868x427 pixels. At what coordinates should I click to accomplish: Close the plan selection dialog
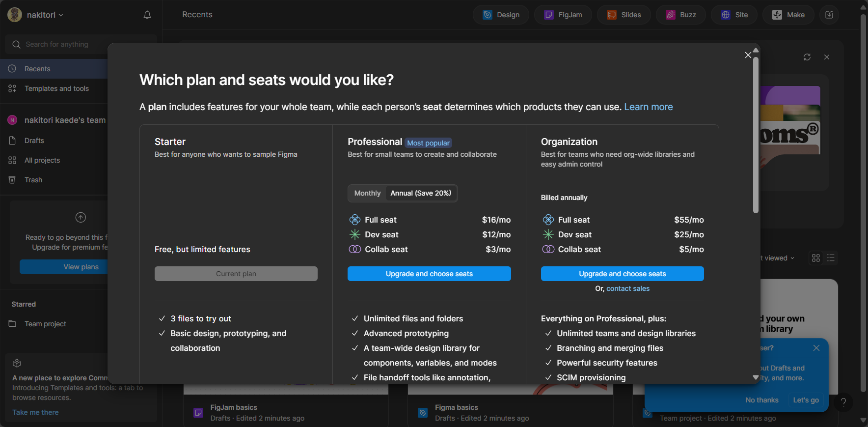[x=748, y=55]
